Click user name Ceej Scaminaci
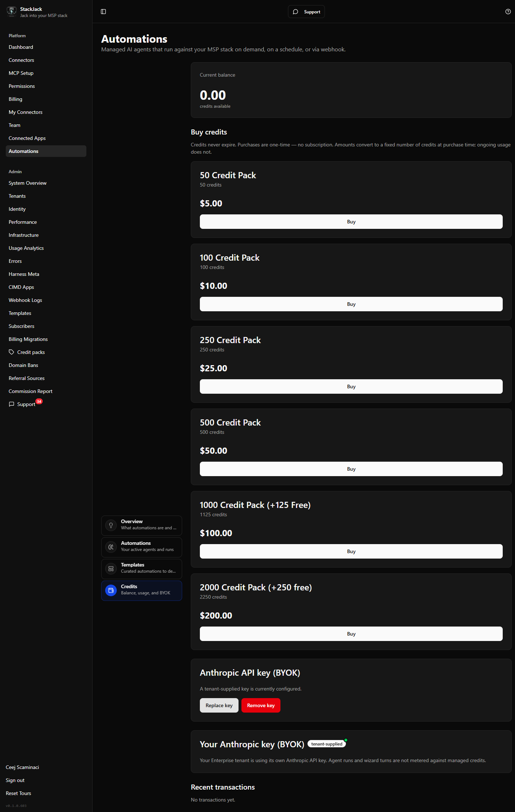 click(22, 767)
